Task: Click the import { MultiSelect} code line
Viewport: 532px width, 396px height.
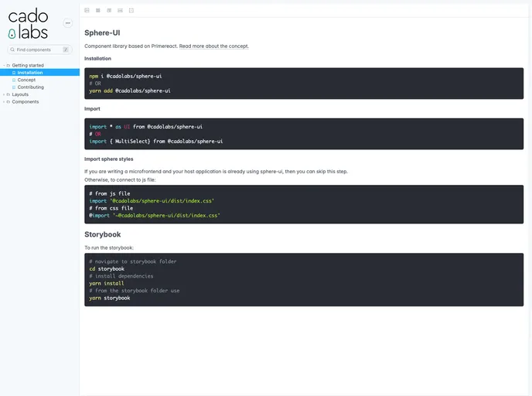Action: pyautogui.click(x=156, y=142)
